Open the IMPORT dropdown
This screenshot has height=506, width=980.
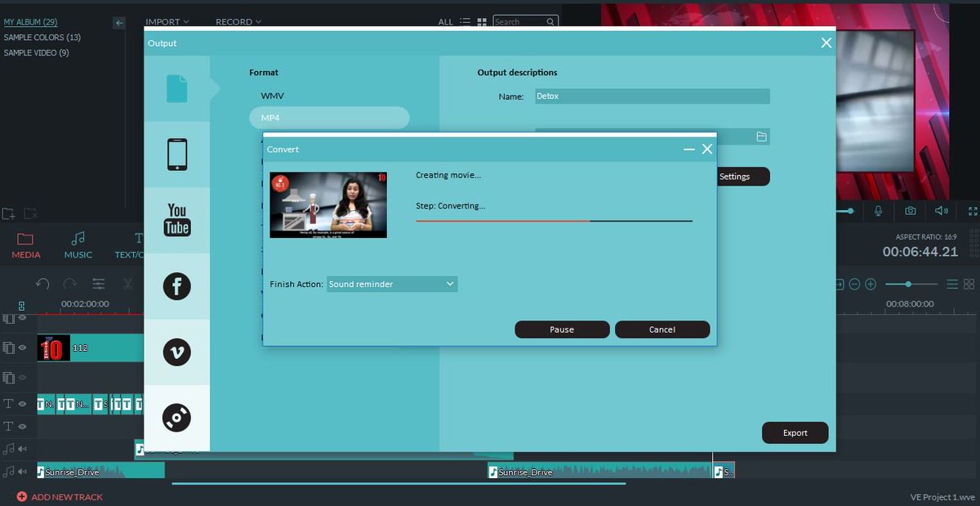click(167, 22)
